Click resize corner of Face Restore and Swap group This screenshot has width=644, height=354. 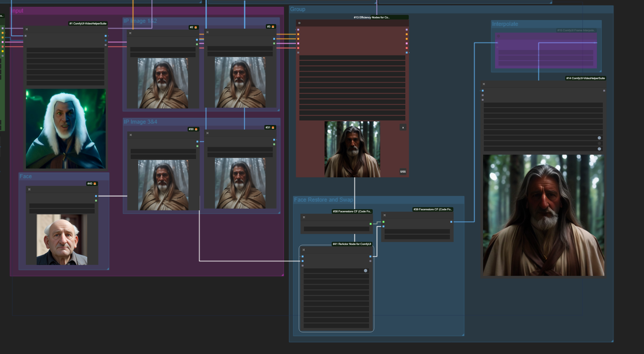[463, 335]
